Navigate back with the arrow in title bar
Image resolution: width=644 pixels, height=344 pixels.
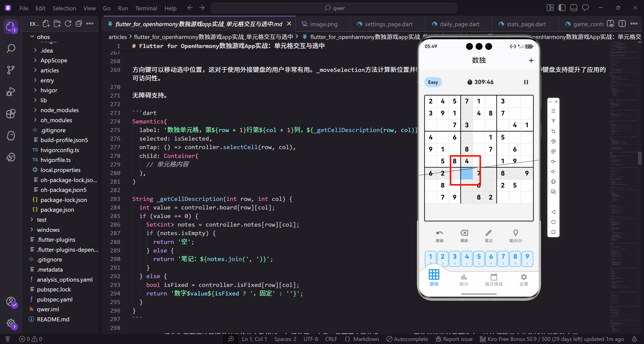(x=190, y=8)
